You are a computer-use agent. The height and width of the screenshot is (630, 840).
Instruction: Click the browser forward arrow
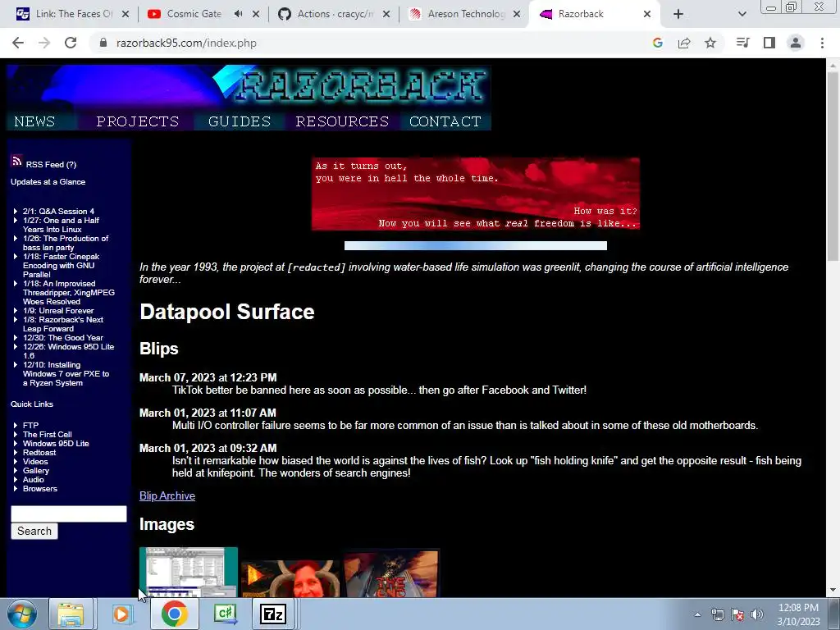tap(44, 43)
